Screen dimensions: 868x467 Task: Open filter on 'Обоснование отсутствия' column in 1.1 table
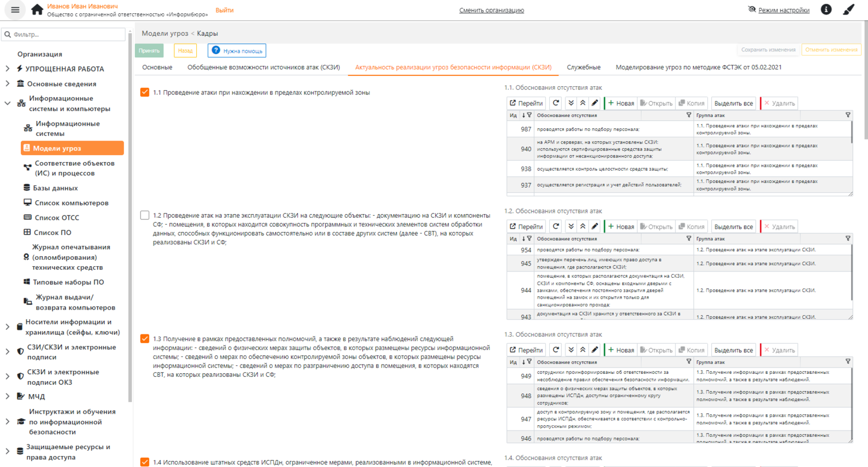(689, 115)
